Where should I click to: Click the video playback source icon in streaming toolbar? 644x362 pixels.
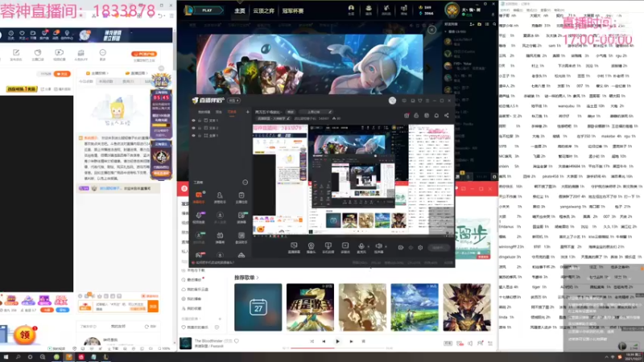tap(345, 248)
